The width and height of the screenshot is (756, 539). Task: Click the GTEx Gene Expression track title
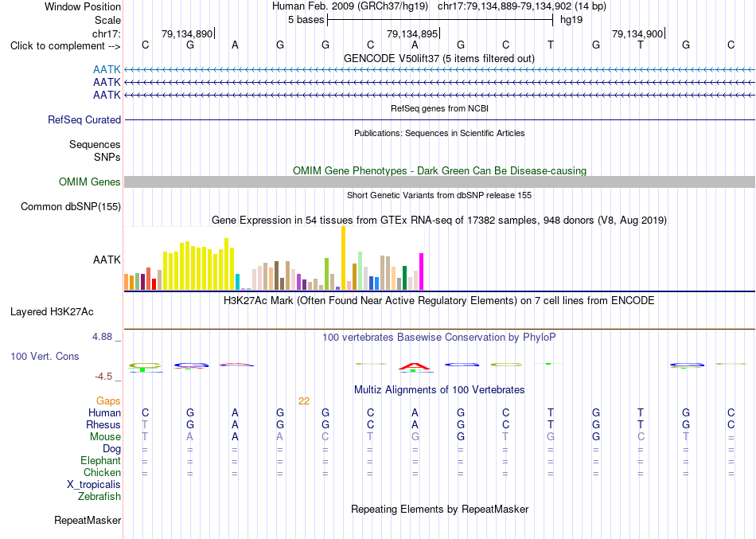coord(439,221)
